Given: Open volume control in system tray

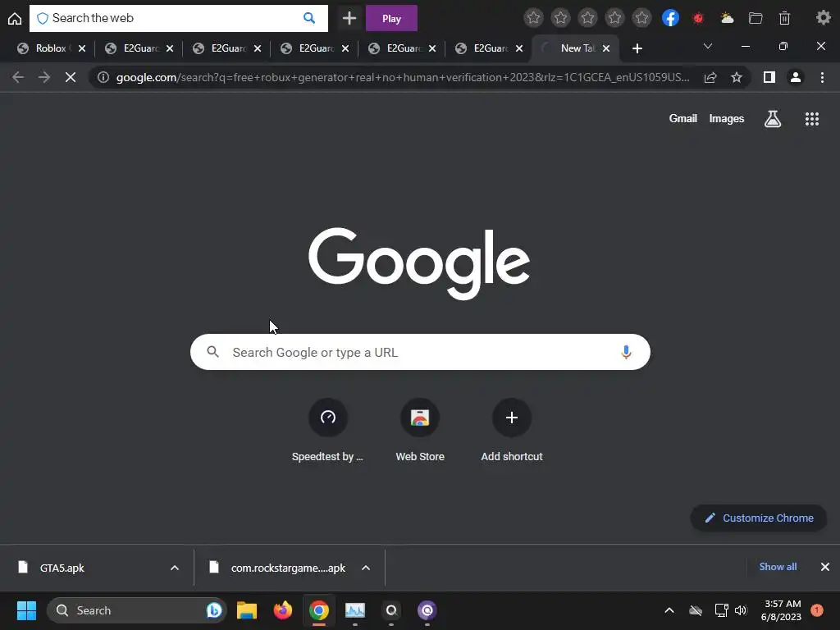Looking at the screenshot, I should 741,610.
